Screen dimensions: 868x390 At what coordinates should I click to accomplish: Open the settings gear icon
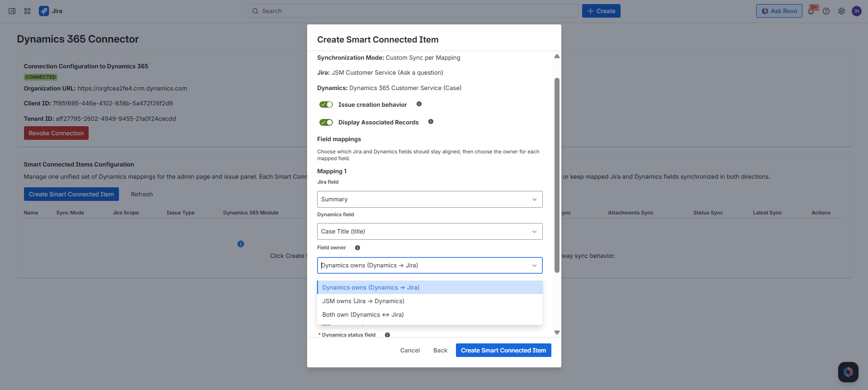pos(841,11)
